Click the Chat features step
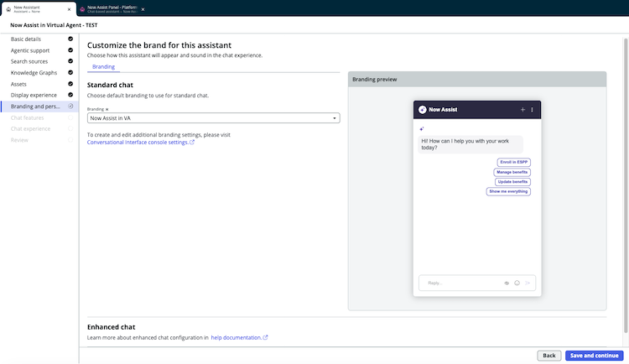This screenshot has height=364, width=629. 28,117
